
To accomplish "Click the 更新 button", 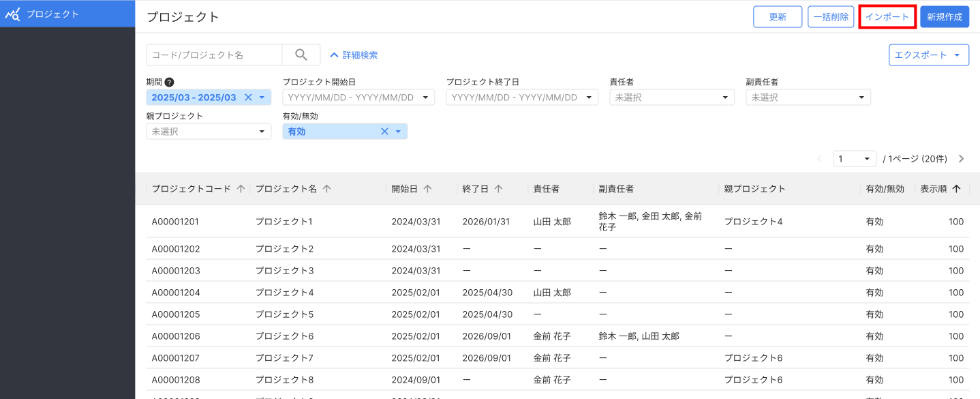I will click(778, 17).
